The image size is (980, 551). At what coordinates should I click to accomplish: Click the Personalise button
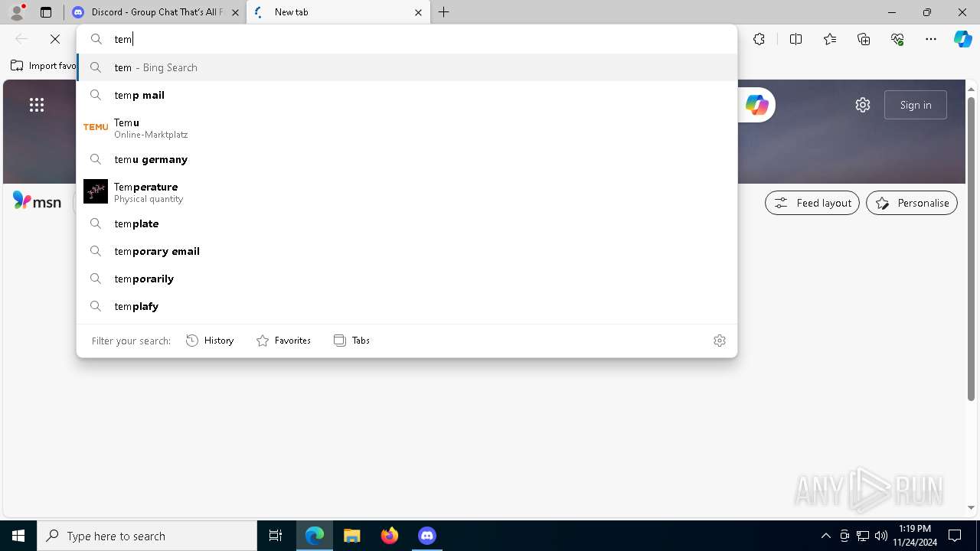click(x=912, y=203)
